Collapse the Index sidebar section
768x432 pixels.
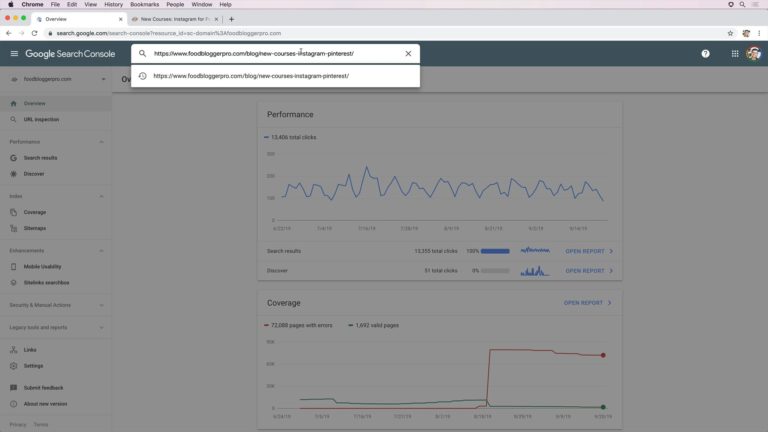(101, 196)
